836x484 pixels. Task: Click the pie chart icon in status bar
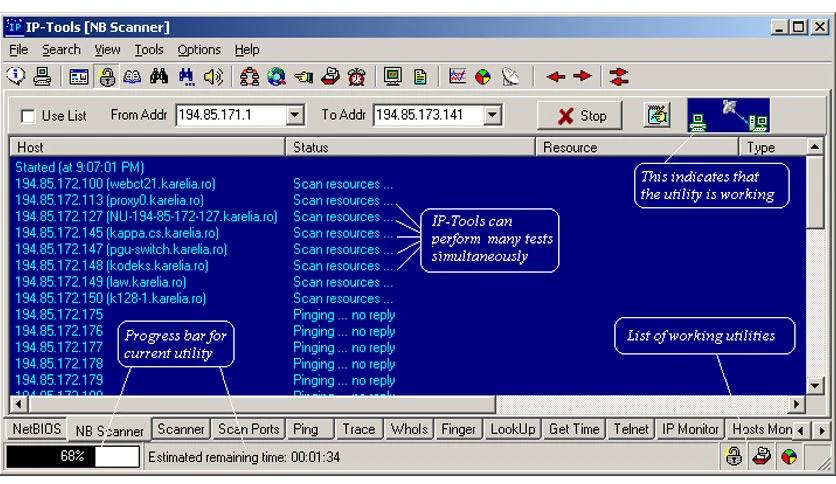coord(789,457)
